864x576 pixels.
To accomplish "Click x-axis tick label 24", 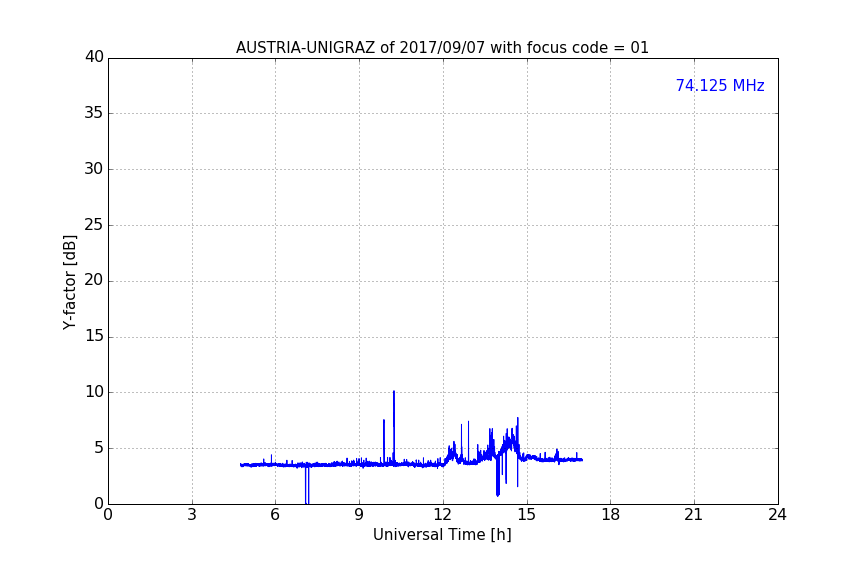I will click(777, 515).
